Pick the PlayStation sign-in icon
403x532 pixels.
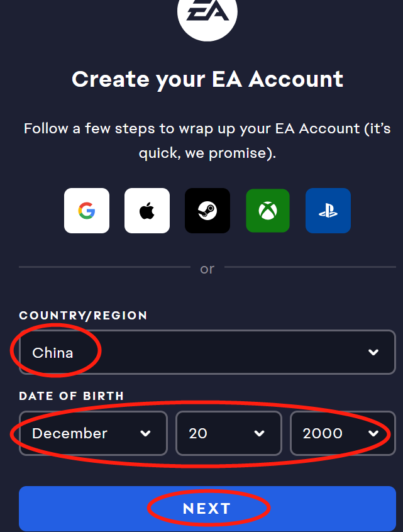pyautogui.click(x=328, y=211)
